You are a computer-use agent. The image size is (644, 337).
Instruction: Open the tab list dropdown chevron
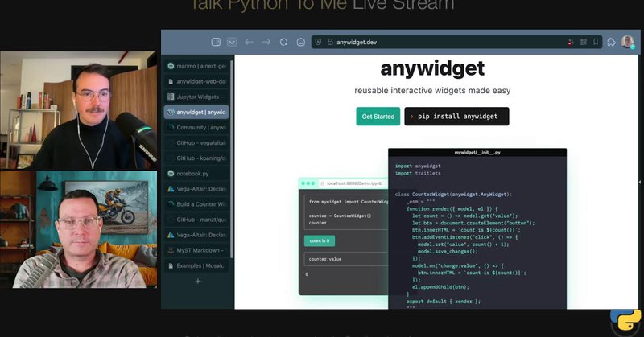pyautogui.click(x=232, y=42)
